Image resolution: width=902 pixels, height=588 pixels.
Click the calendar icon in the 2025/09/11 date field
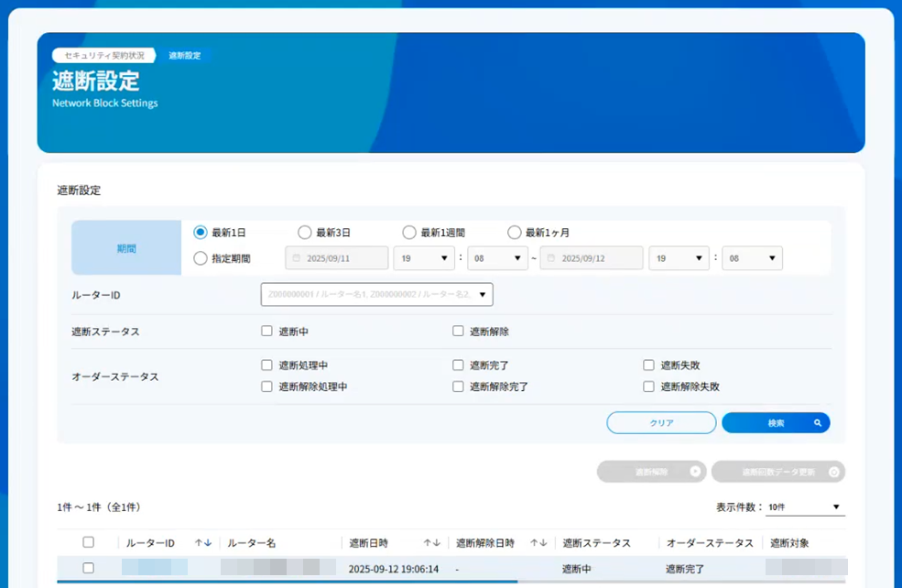tap(297, 259)
